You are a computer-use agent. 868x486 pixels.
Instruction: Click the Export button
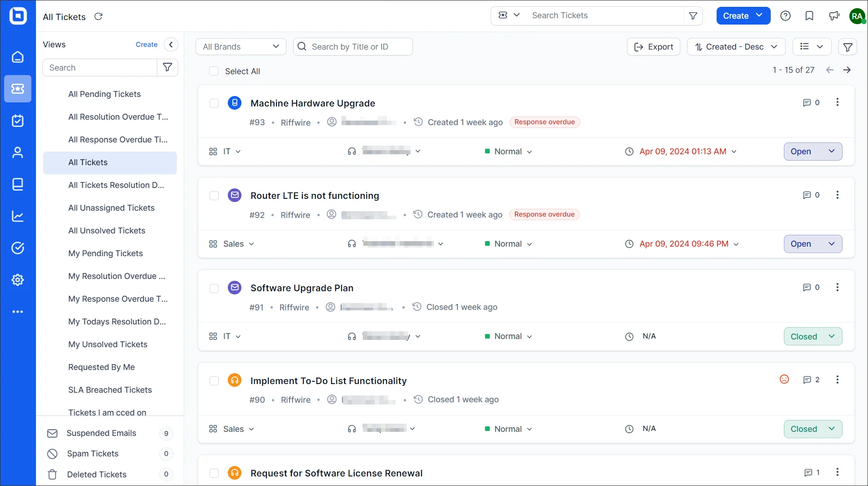coord(653,46)
